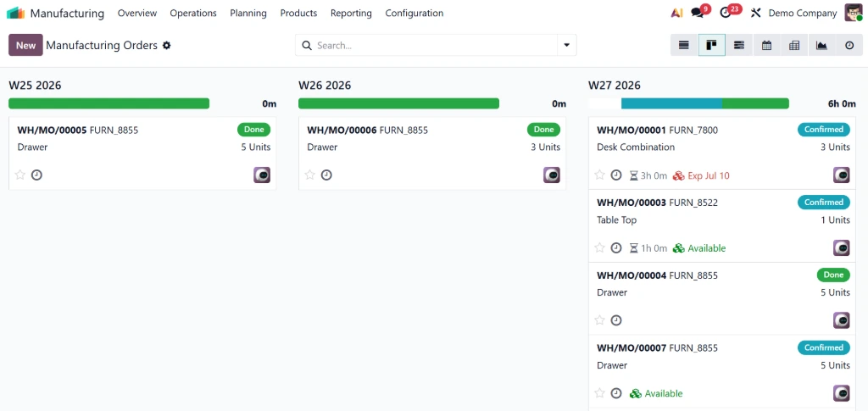Open messages icon with 9 badge
The height and width of the screenshot is (411, 868).
tap(699, 12)
